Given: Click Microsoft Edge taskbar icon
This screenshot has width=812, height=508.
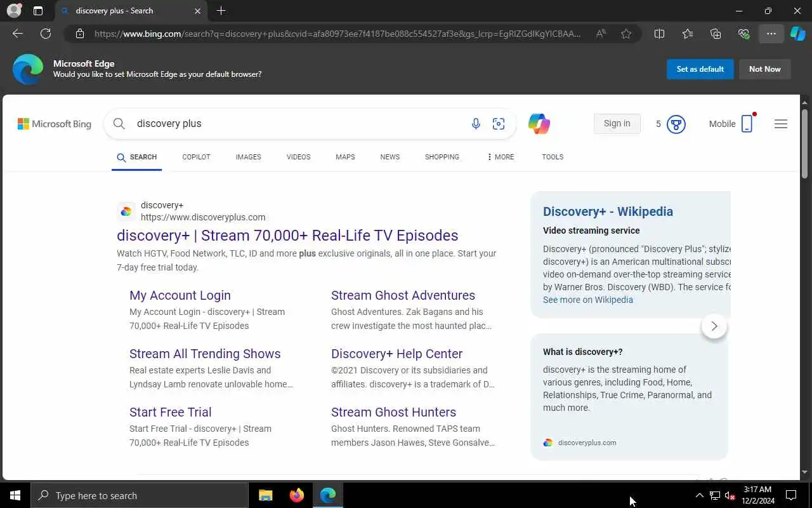Looking at the screenshot, I should (328, 495).
